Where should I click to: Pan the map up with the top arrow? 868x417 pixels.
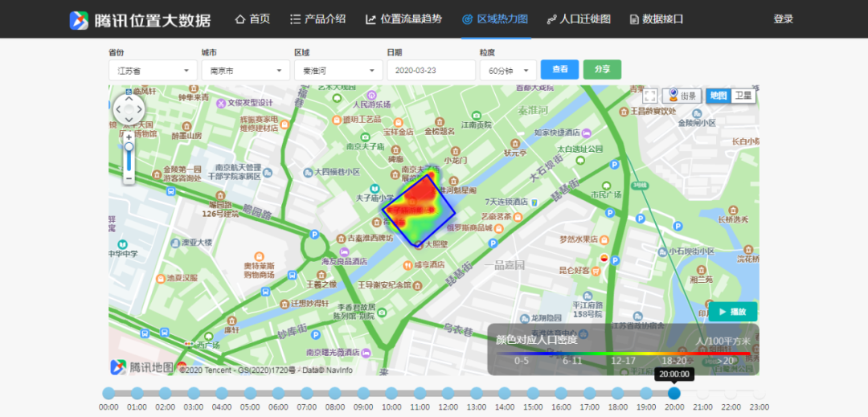point(129,99)
